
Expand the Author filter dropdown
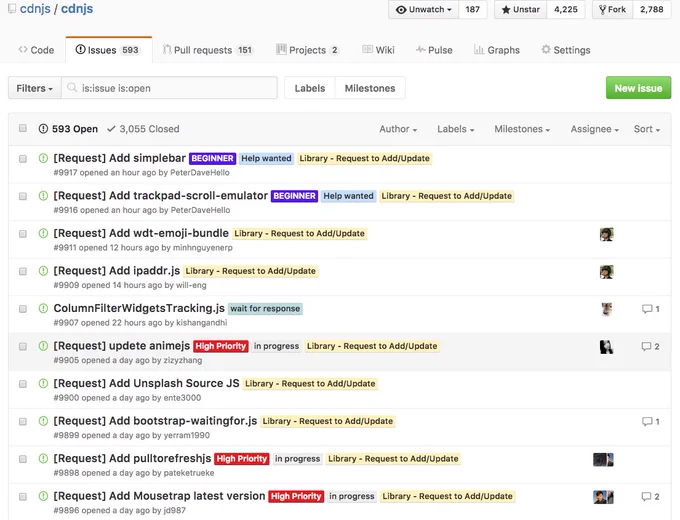(398, 129)
